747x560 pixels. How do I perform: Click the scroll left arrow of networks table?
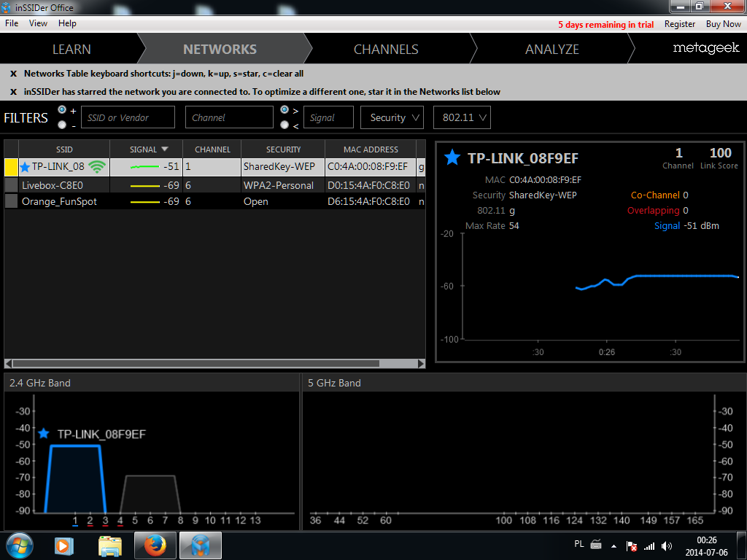click(8, 363)
